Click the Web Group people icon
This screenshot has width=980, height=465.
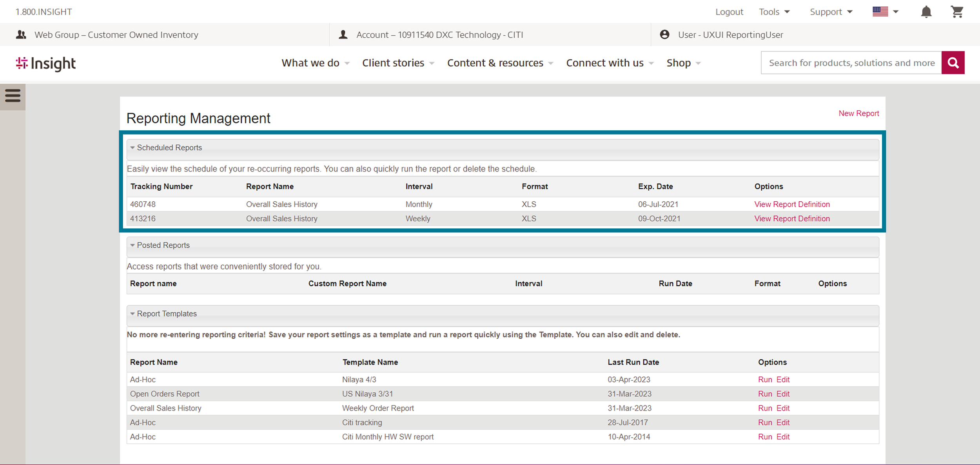coord(21,35)
